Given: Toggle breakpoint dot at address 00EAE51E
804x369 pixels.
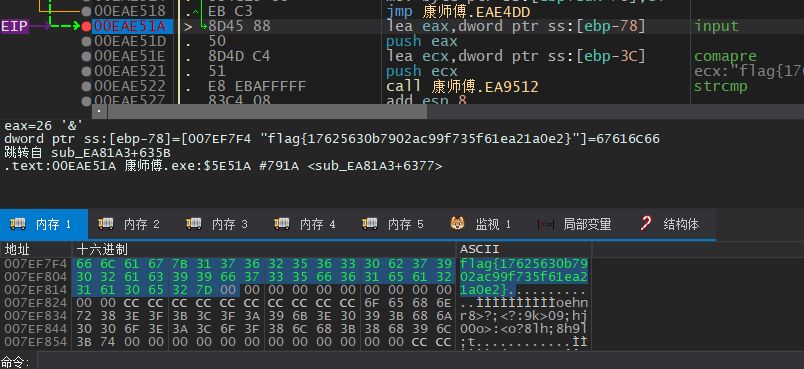Looking at the screenshot, I should click(87, 56).
